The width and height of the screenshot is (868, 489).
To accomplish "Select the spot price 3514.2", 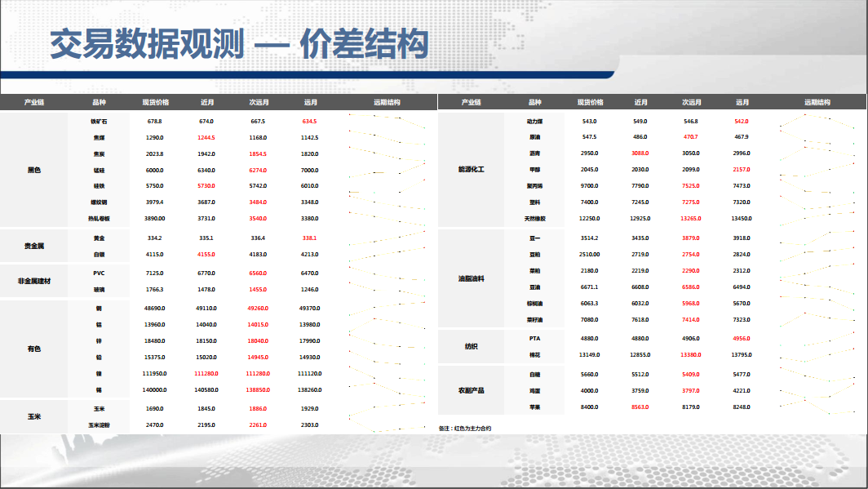I will 590,238.
